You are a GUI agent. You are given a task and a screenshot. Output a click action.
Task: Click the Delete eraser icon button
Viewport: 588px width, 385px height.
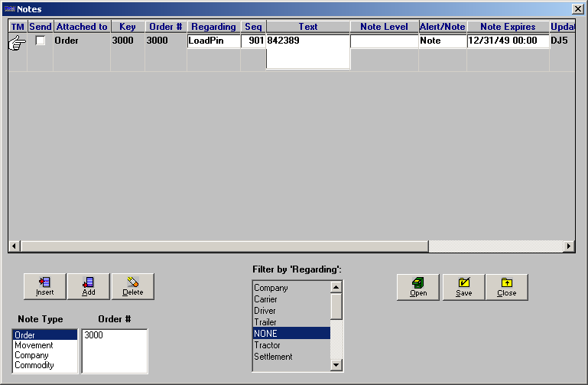pos(133,287)
